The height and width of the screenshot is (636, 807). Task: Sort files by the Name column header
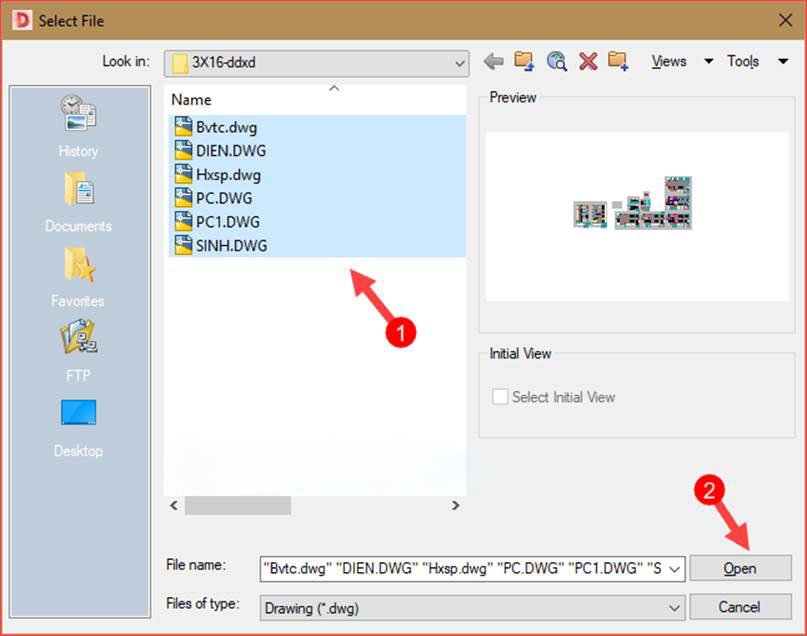coord(195,100)
